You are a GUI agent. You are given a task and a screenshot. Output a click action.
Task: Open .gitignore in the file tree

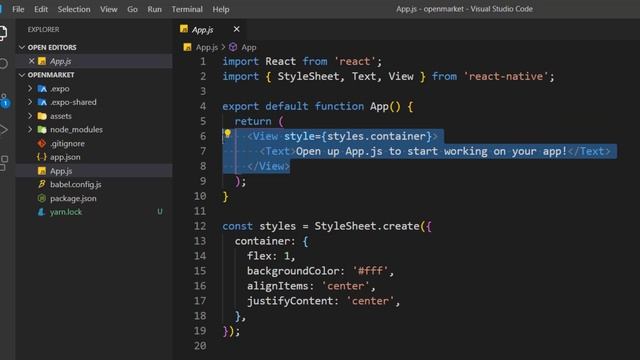(x=95, y=143)
